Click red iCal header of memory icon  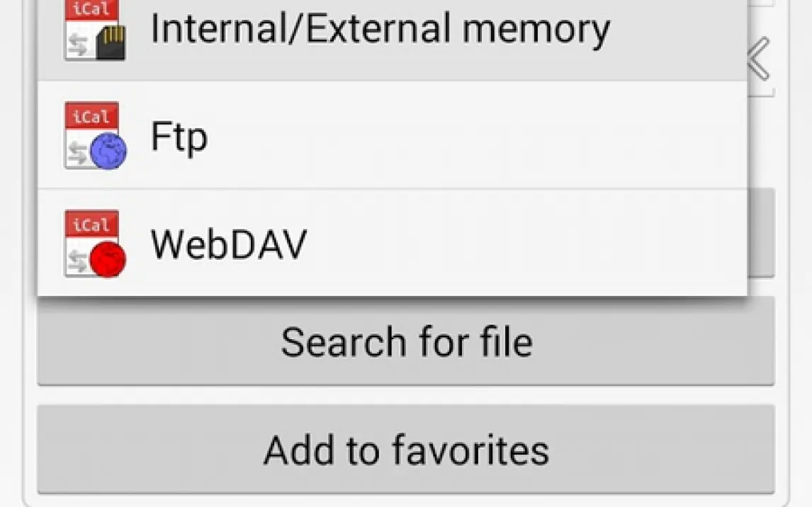91,10
